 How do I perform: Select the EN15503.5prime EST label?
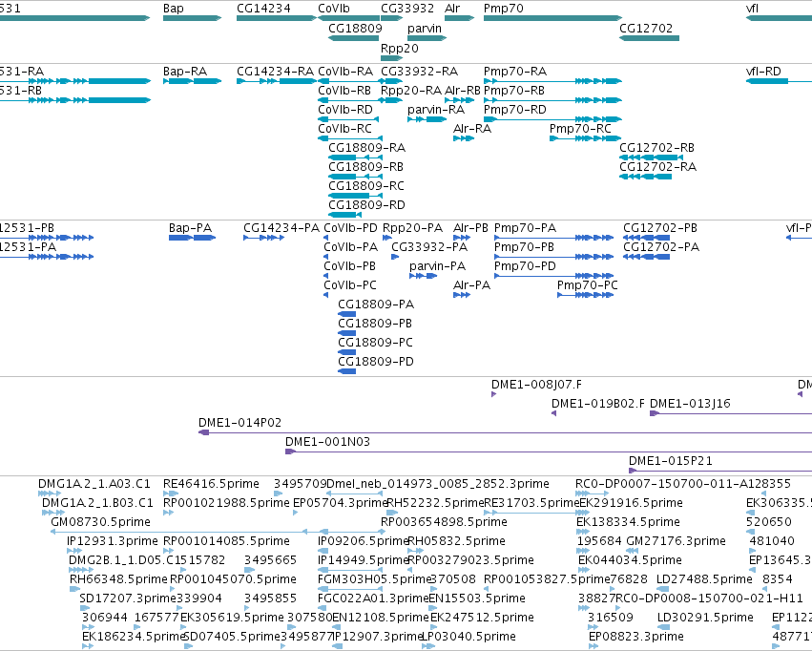477,598
